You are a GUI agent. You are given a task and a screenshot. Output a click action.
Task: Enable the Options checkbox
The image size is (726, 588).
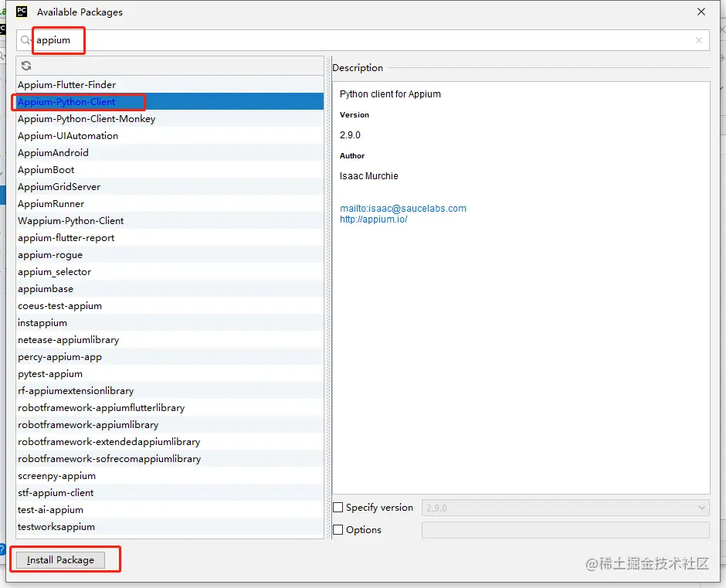[338, 529]
